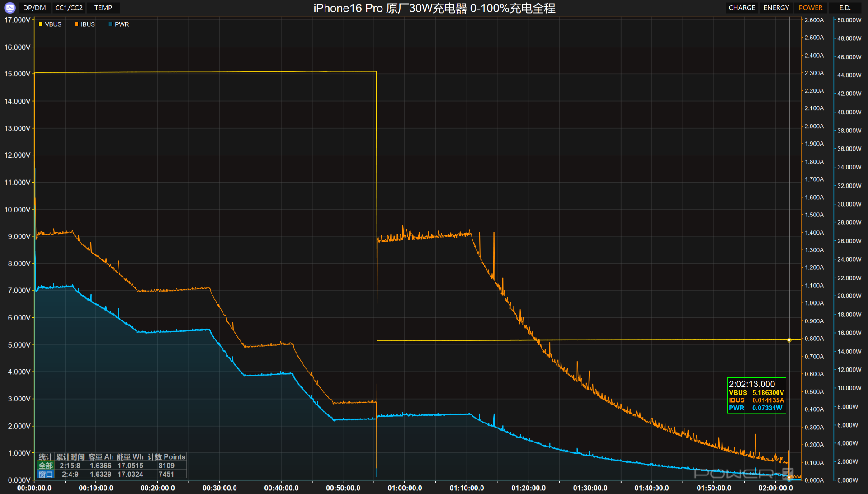Click the 7451 points value
868x494 pixels.
[166, 474]
